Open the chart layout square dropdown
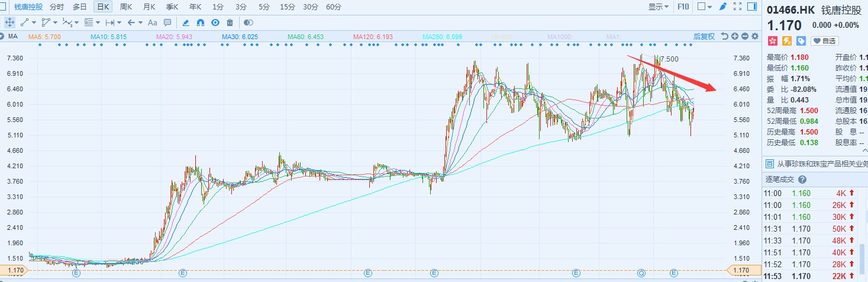The width and height of the screenshot is (868, 282). (705, 7)
